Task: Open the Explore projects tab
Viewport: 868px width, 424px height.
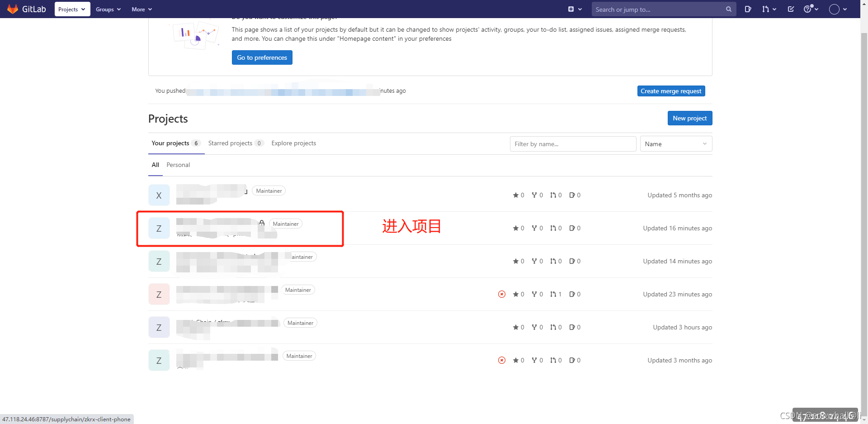Action: [x=294, y=143]
